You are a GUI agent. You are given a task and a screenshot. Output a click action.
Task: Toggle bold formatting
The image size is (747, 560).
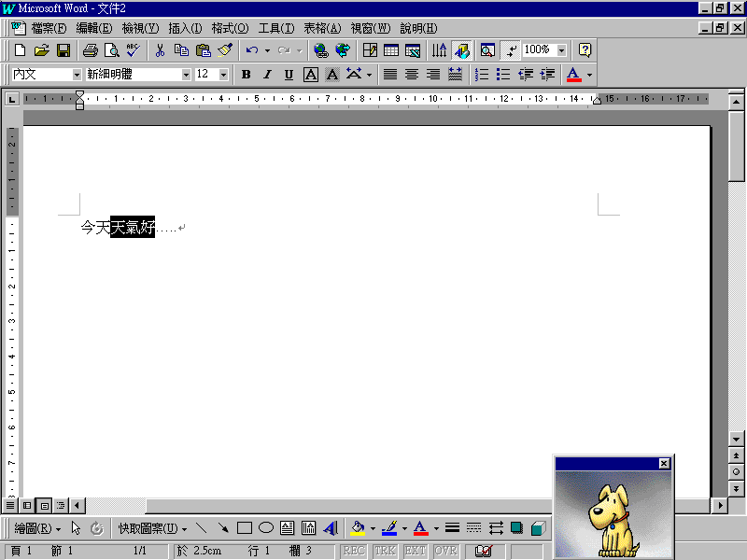[x=247, y=75]
